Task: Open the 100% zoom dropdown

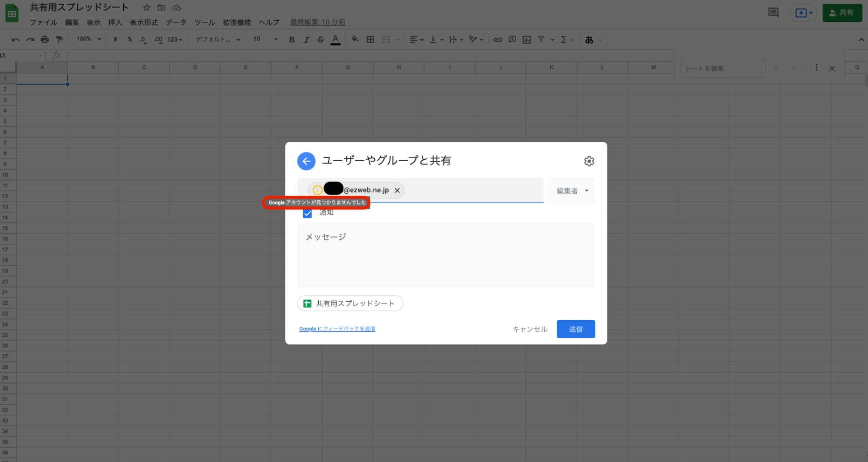Action: (x=89, y=39)
